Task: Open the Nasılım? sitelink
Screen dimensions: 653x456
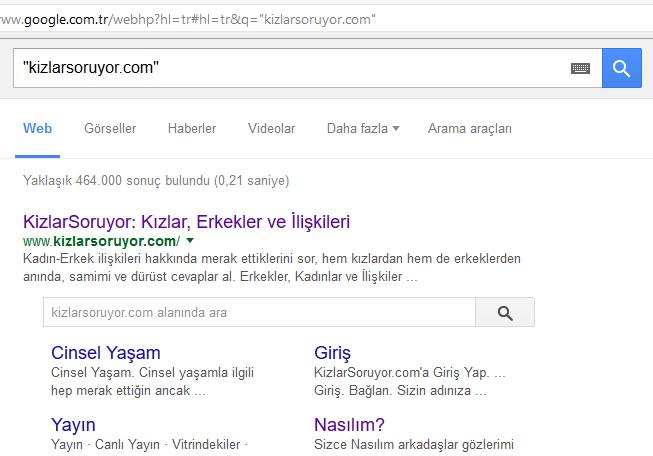Action: click(x=349, y=425)
